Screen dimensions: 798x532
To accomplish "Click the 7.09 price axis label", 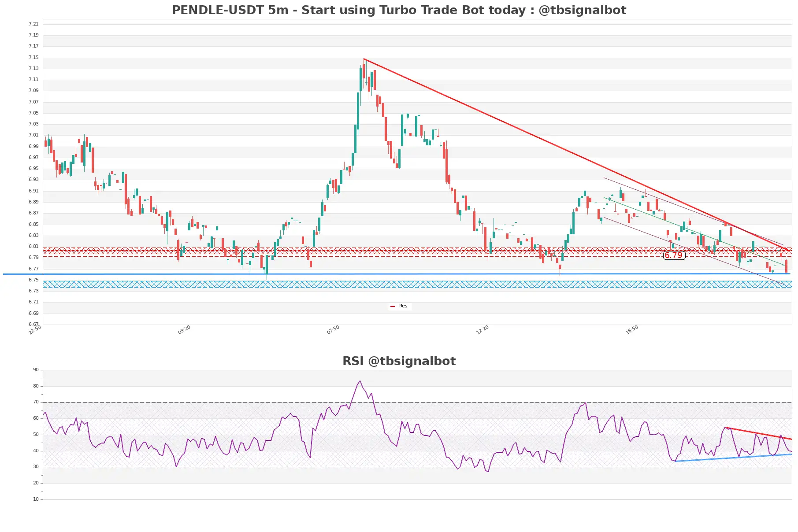I will (33, 91).
